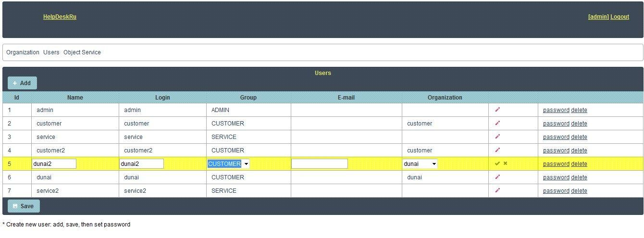
Task: Click delete link for service2 row
Action: tap(579, 191)
